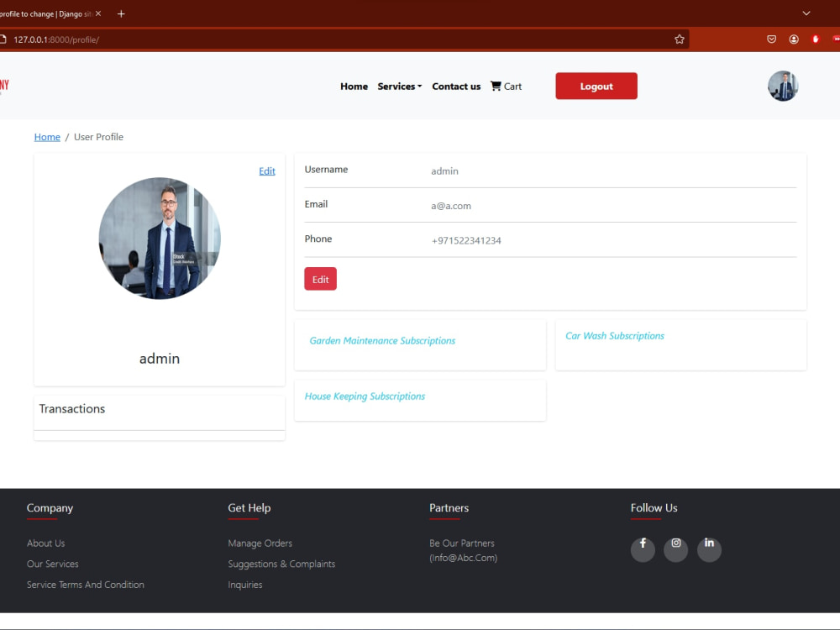Open the shopping Cart

(x=506, y=87)
